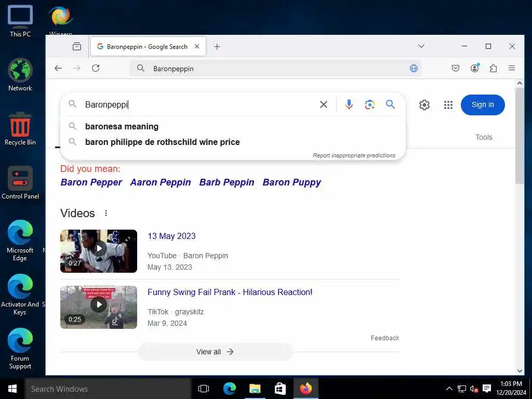Open Firefox account icon
The width and height of the screenshot is (532, 399).
click(x=475, y=69)
